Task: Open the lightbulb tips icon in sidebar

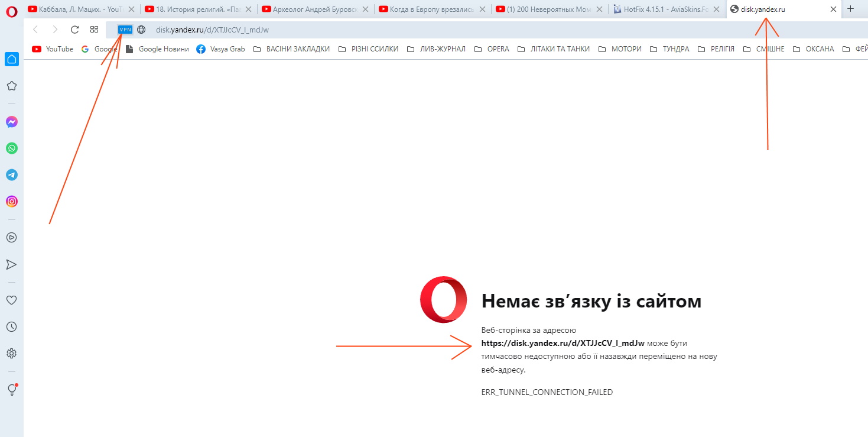Action: [x=12, y=390]
